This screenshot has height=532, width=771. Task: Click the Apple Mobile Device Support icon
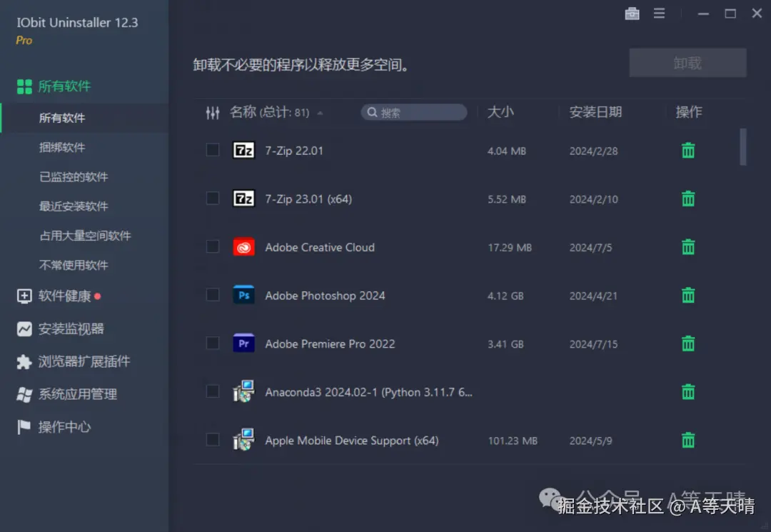(x=243, y=440)
